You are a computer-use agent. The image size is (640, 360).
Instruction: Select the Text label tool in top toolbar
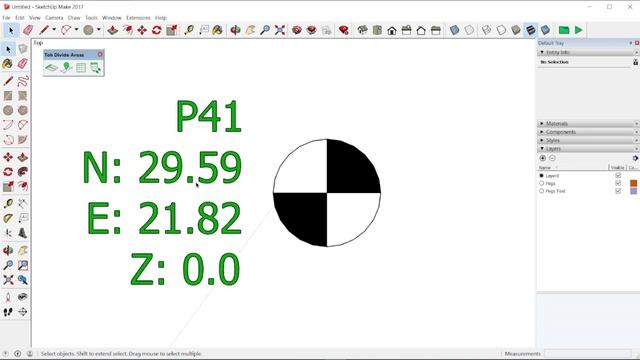pos(203,30)
